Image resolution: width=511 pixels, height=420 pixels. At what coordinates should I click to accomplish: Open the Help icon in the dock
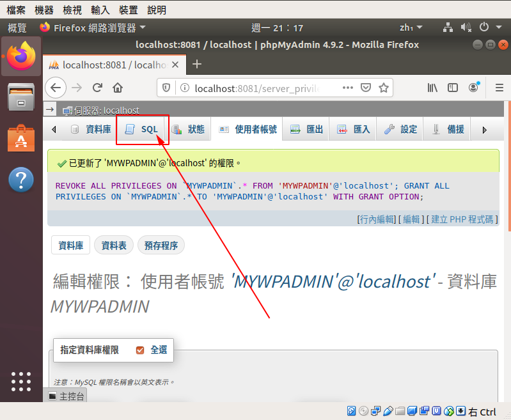click(21, 180)
